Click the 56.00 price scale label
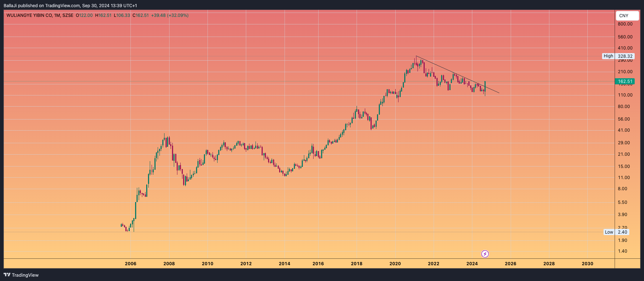The image size is (644, 281). point(624,119)
